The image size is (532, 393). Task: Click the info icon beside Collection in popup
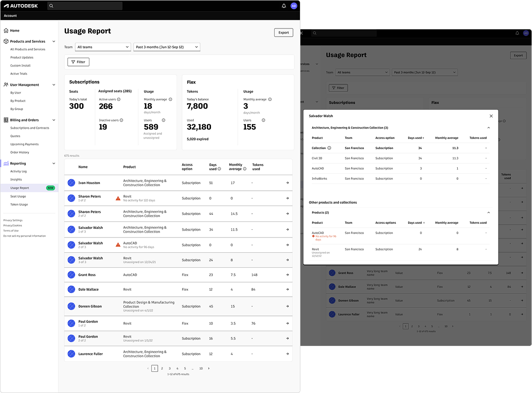[329, 148]
